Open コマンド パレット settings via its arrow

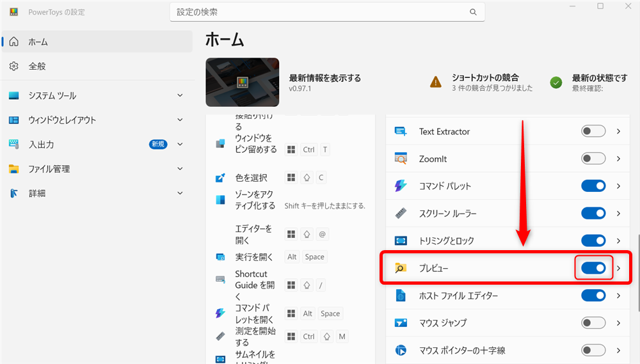(x=619, y=186)
